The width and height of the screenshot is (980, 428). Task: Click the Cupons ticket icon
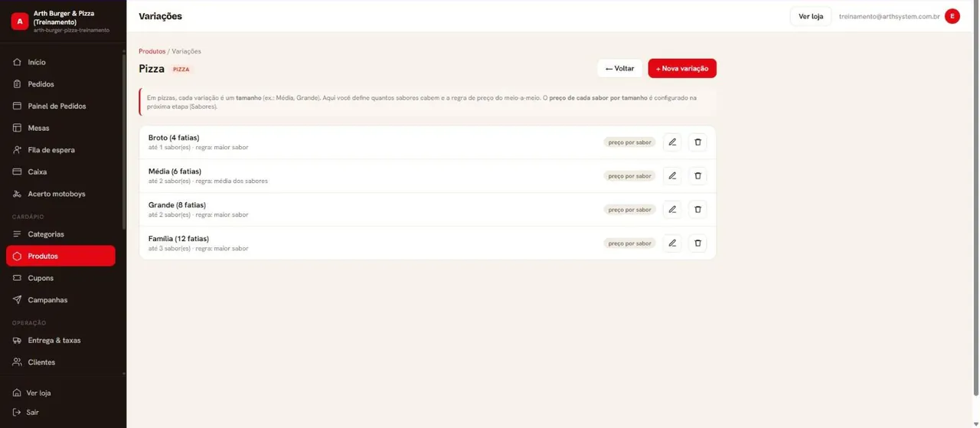tap(17, 278)
